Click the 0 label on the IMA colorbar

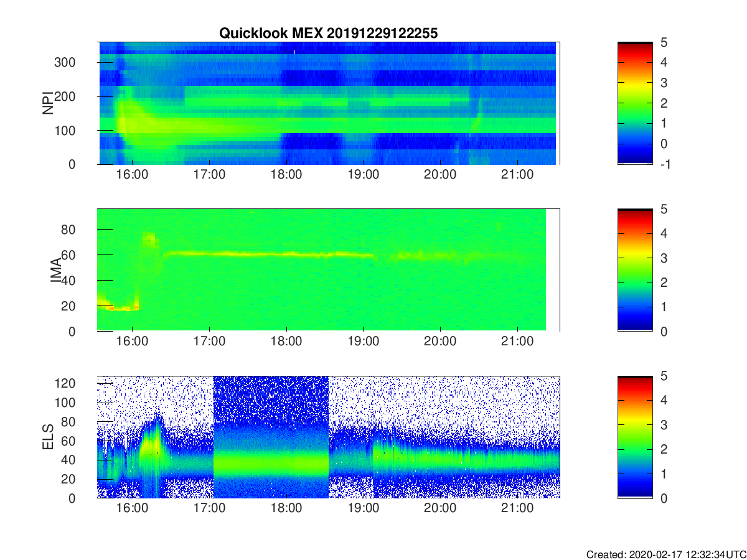tap(664, 331)
